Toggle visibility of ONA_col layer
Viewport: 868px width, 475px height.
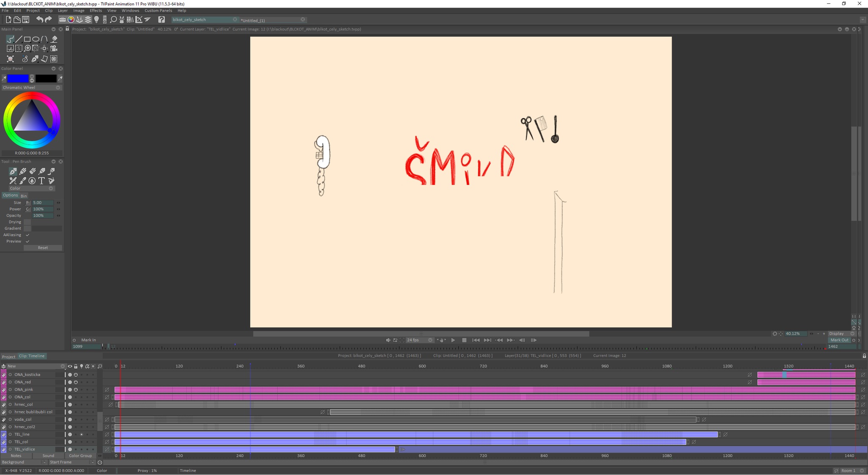pos(70,397)
